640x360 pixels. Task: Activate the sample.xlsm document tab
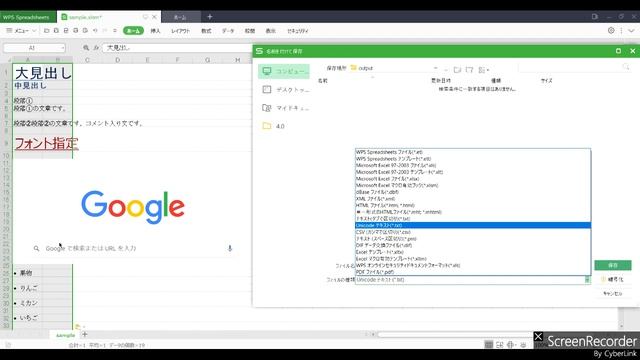[x=109, y=17]
